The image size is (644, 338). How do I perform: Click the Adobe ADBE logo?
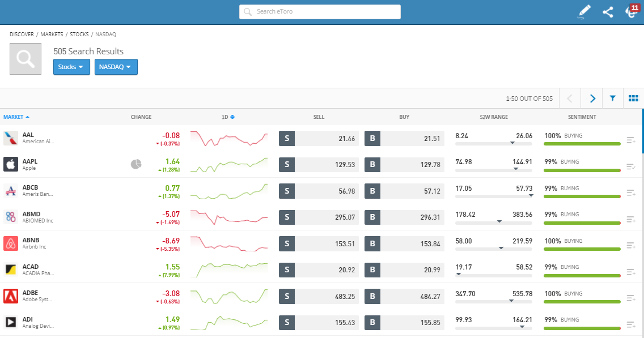(x=11, y=296)
